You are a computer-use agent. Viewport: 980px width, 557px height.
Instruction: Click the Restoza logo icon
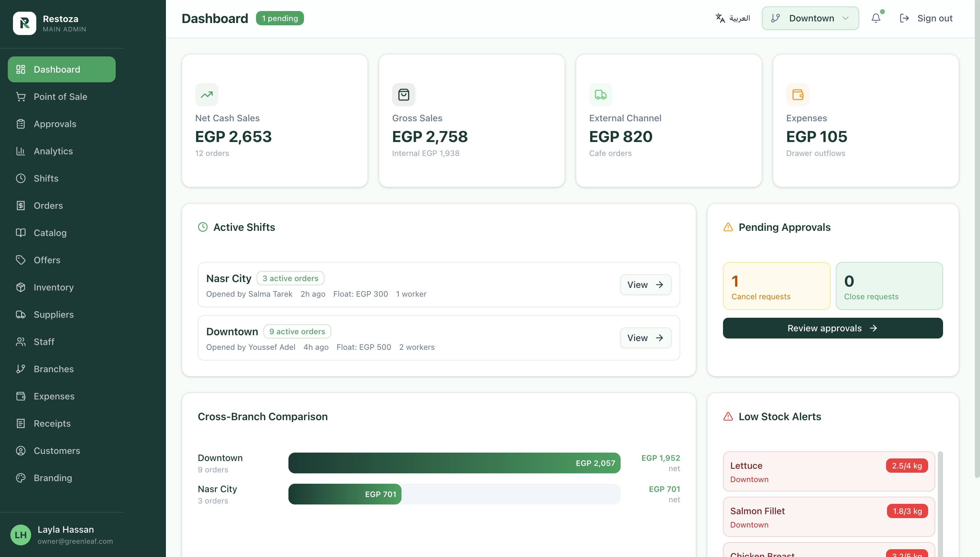(25, 23)
